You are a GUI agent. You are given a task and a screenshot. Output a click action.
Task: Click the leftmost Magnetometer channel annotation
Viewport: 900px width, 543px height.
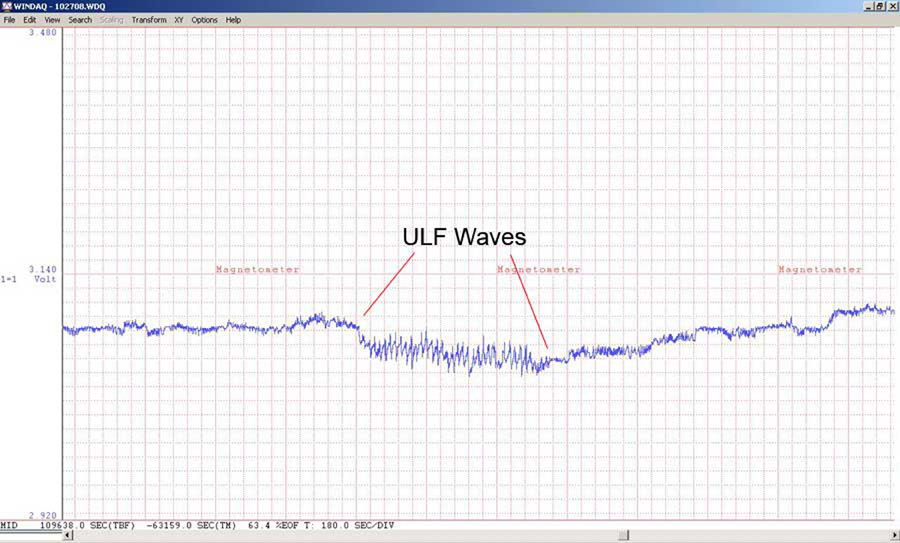tap(258, 269)
